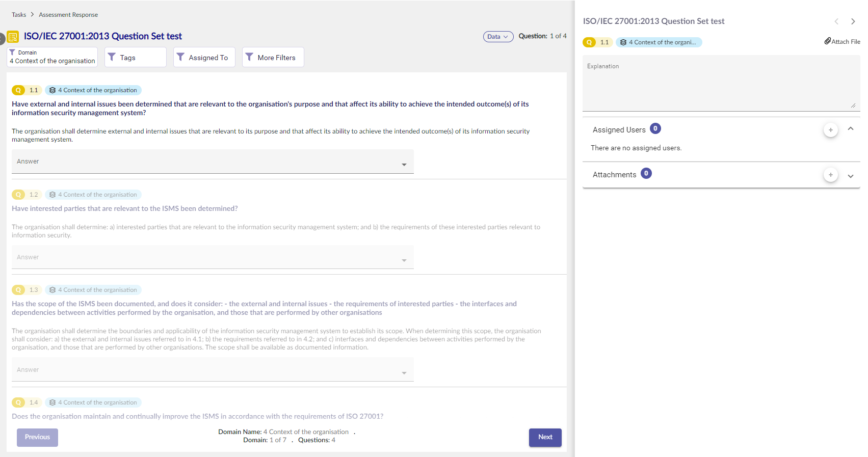This screenshot has width=868, height=457.
Task: Click the Previous button
Action: pos(37,438)
